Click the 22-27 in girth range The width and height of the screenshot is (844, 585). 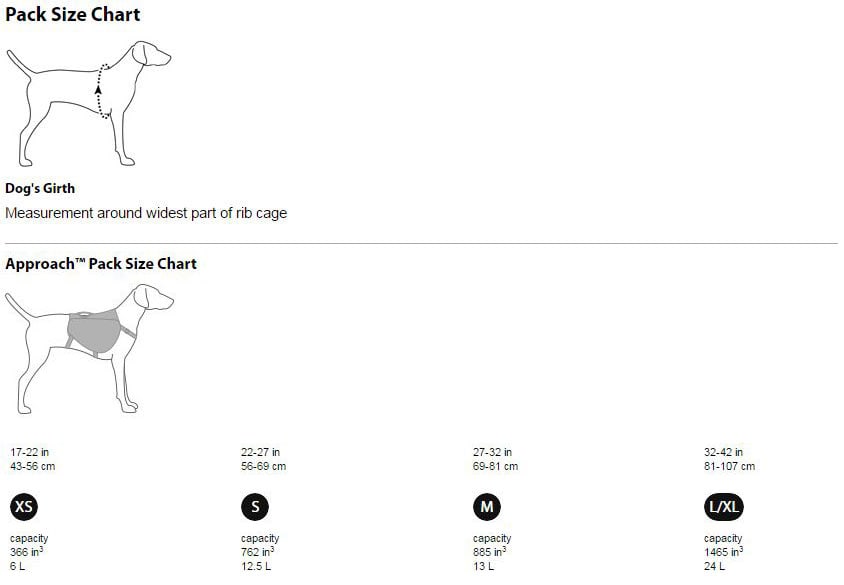click(261, 452)
